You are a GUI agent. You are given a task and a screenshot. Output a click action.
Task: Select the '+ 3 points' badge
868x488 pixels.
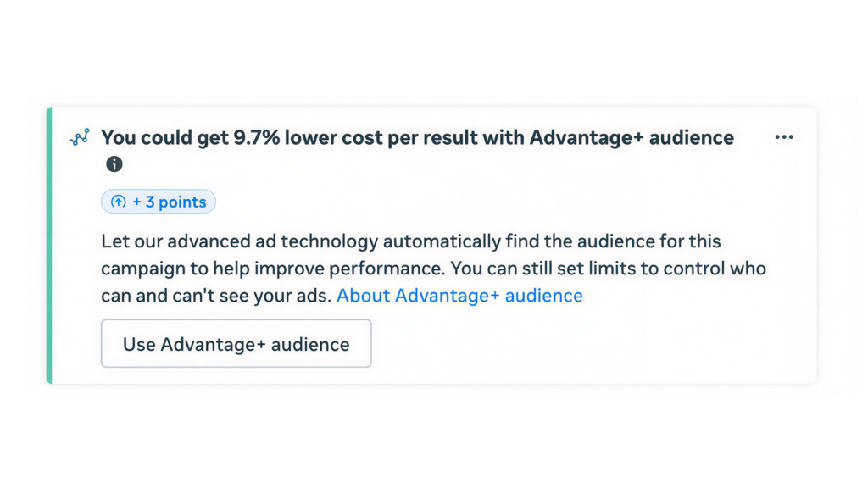(159, 202)
